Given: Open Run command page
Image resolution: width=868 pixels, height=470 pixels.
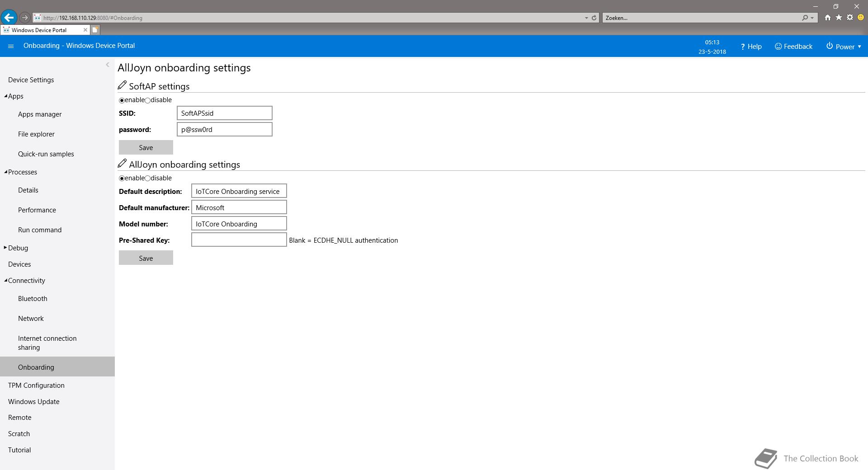Looking at the screenshot, I should [40, 230].
